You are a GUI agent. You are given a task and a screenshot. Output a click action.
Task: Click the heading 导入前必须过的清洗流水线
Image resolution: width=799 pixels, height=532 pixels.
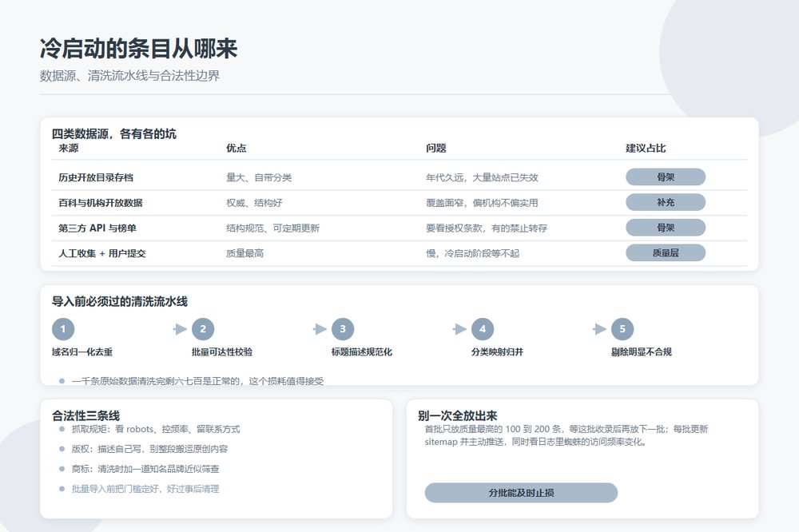[120, 302]
